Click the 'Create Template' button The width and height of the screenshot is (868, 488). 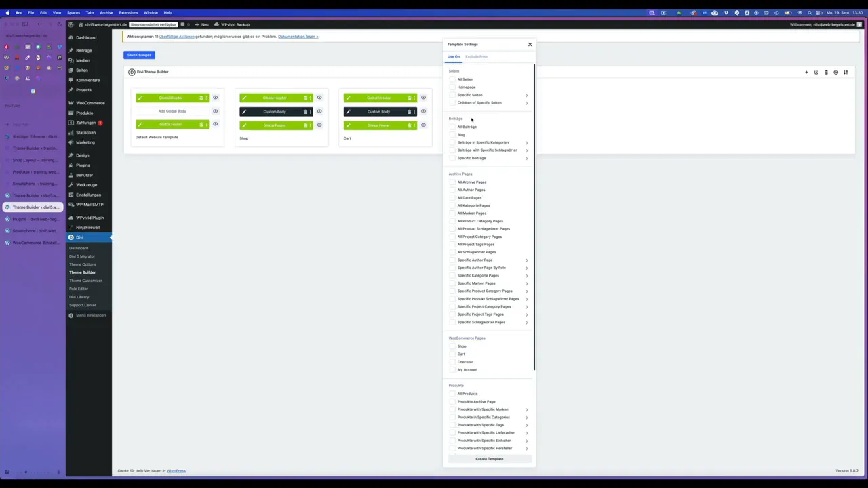coord(489,459)
